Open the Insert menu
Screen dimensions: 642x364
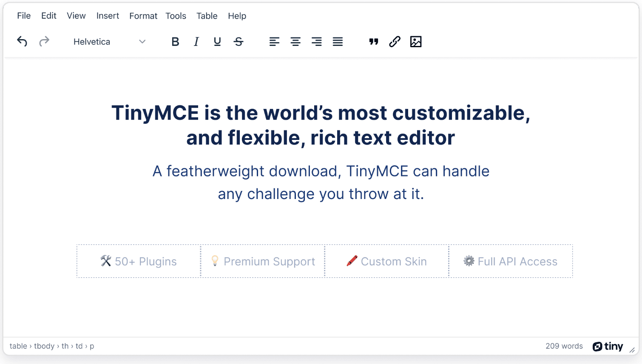pos(108,16)
